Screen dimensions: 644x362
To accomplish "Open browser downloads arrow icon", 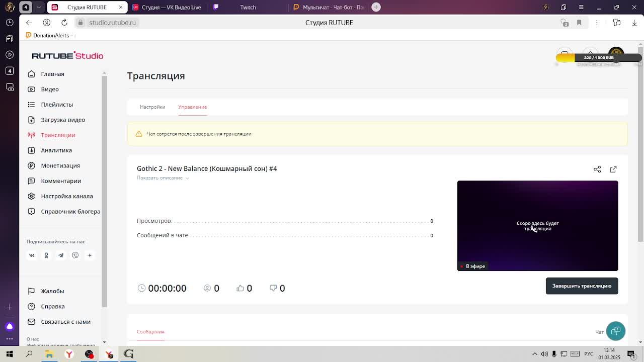I will [633, 23].
